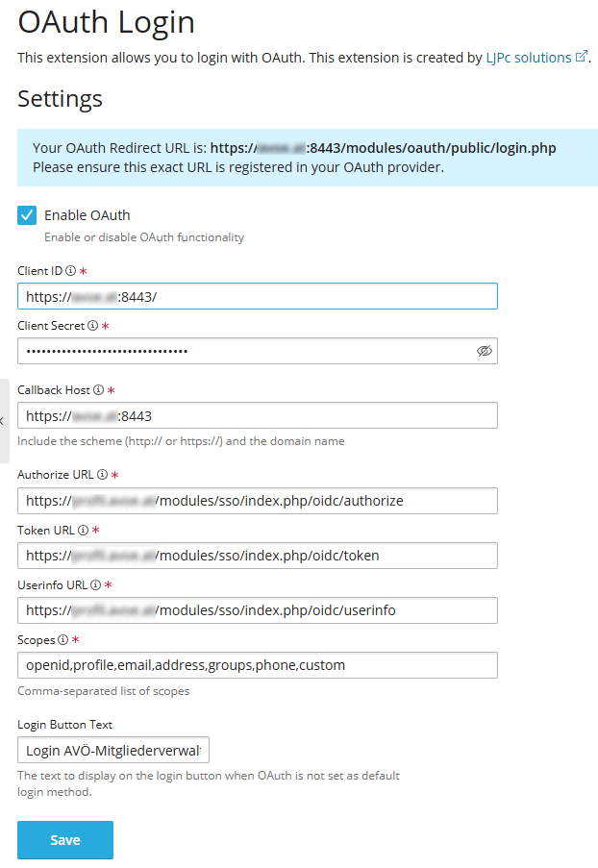Click the Client Secret info icon
Viewport: 598px width, 868px height.
coord(92,326)
